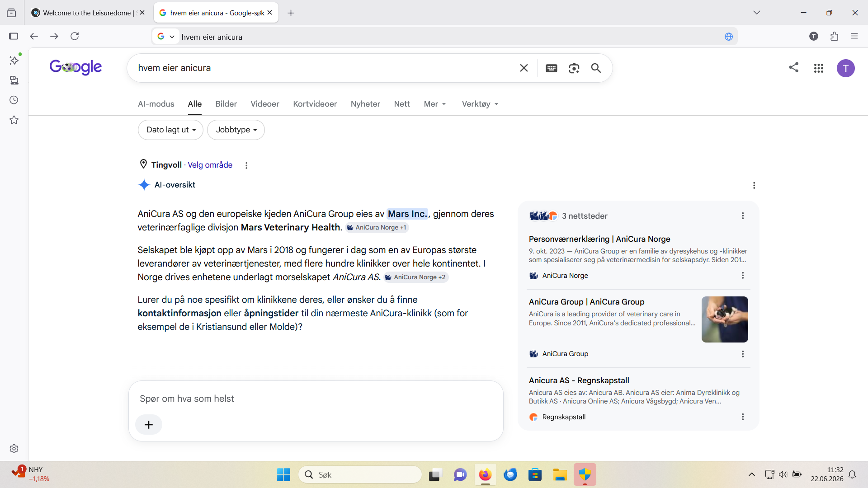The image size is (868, 488).
Task: Open the Google apps grid
Action: [819, 68]
